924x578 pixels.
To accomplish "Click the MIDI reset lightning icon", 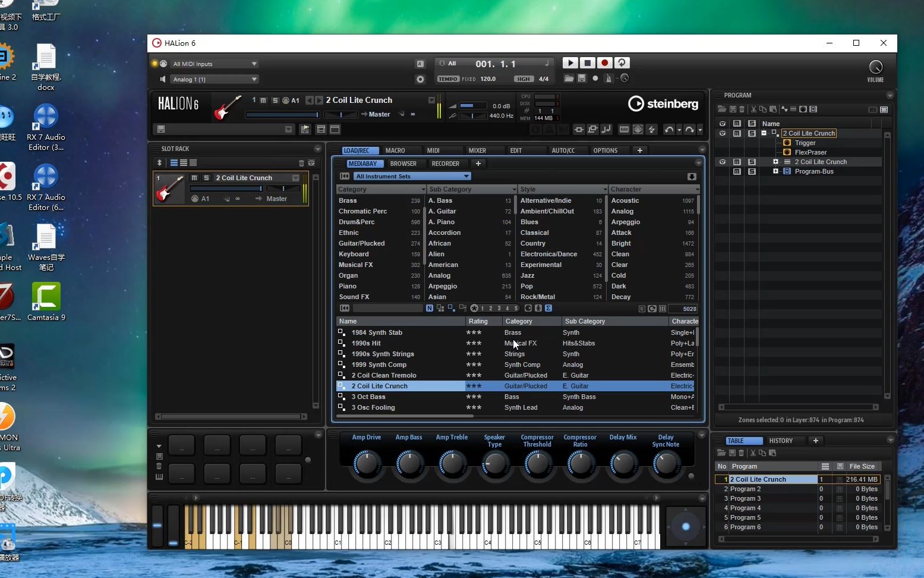I will [x=651, y=130].
